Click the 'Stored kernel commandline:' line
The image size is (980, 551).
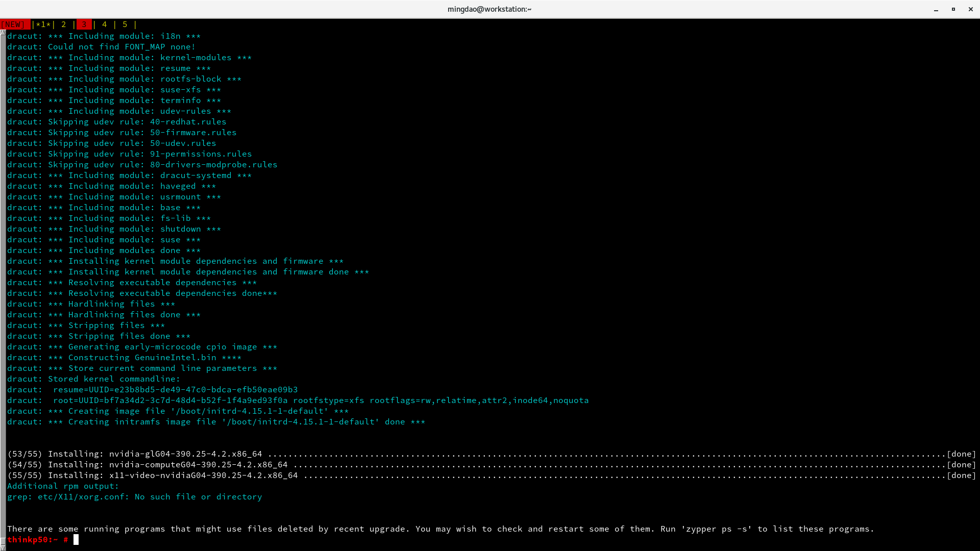94,379
